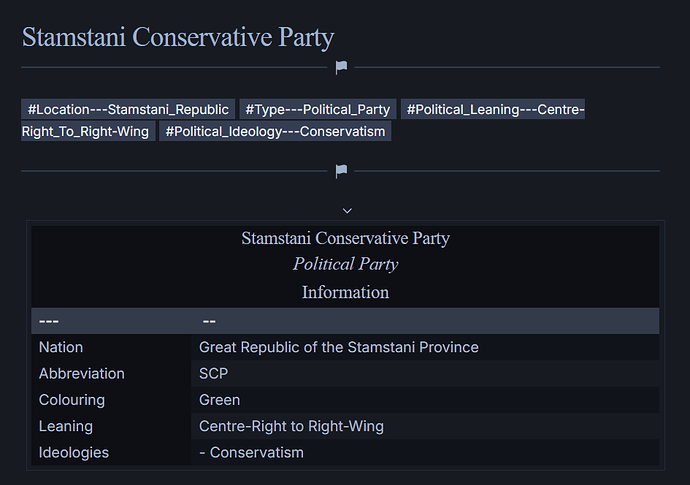Click the '- Conservatism' ideology entry
Image resolution: width=690 pixels, height=485 pixels.
pyautogui.click(x=251, y=452)
